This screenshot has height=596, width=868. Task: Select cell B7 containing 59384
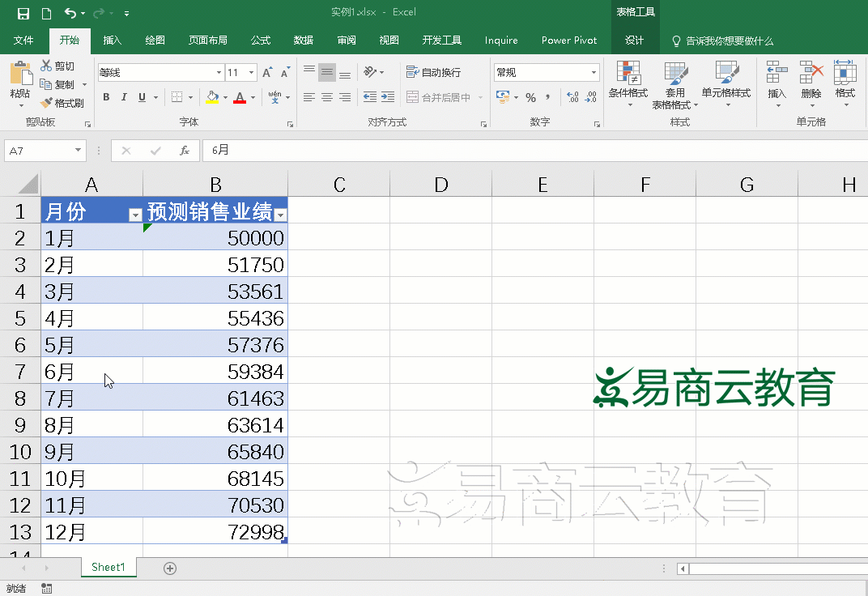[215, 372]
